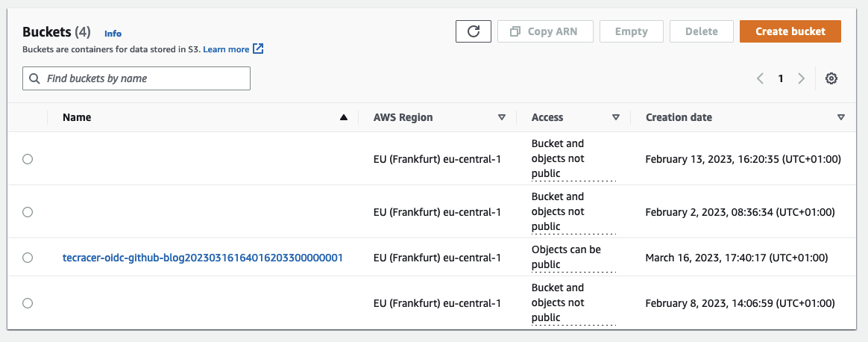Go to previous page chevron
This screenshot has width=868, height=342.
tap(760, 78)
